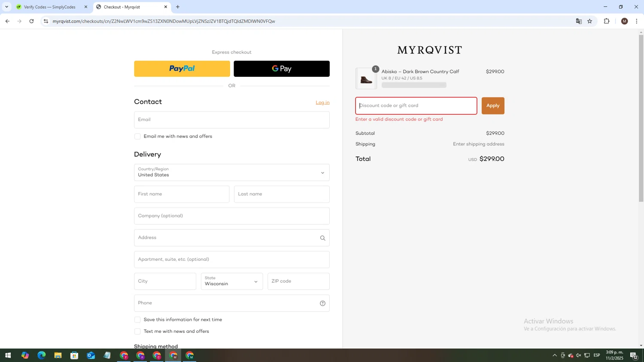Click the Phone field help question icon
Screen dimensions: 644x362
click(322, 303)
